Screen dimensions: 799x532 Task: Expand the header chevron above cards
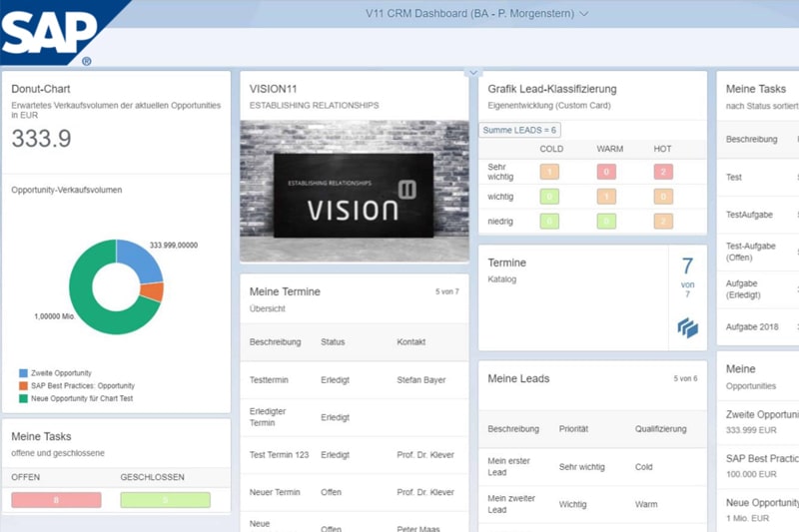[x=473, y=73]
